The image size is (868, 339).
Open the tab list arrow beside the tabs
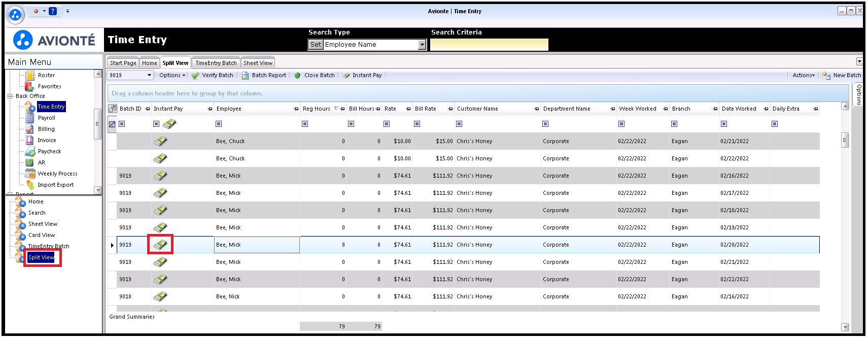[859, 61]
